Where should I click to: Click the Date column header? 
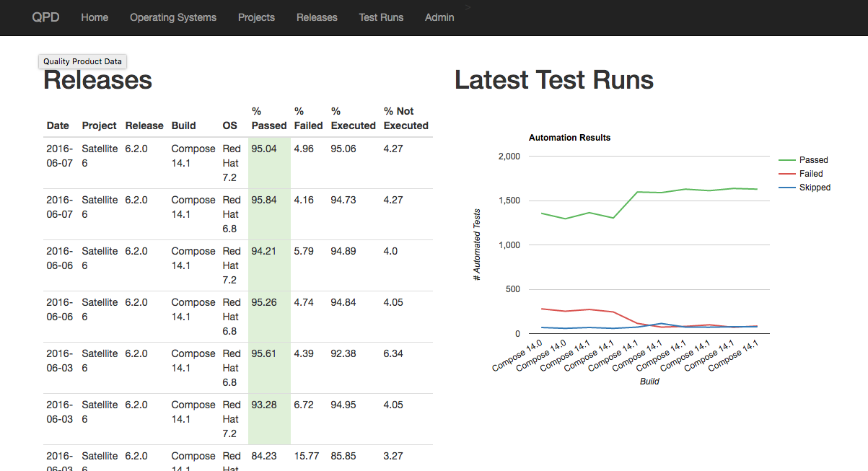pyautogui.click(x=58, y=126)
